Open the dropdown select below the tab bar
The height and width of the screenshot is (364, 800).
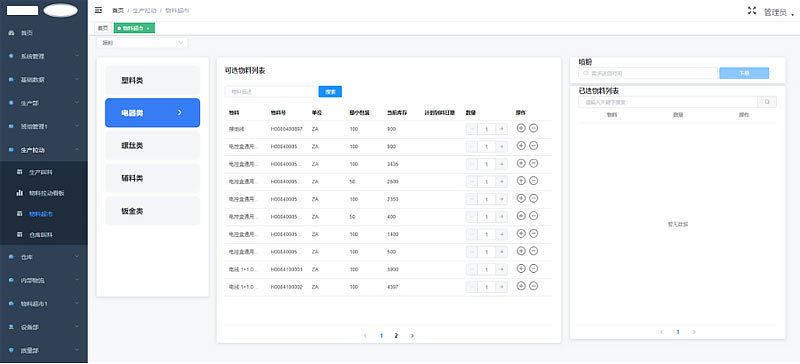point(142,43)
